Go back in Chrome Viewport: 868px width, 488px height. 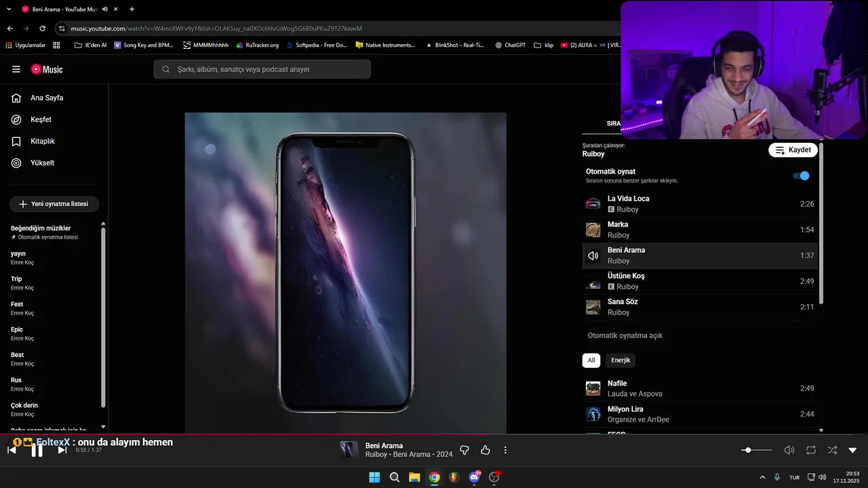pyautogui.click(x=9, y=28)
